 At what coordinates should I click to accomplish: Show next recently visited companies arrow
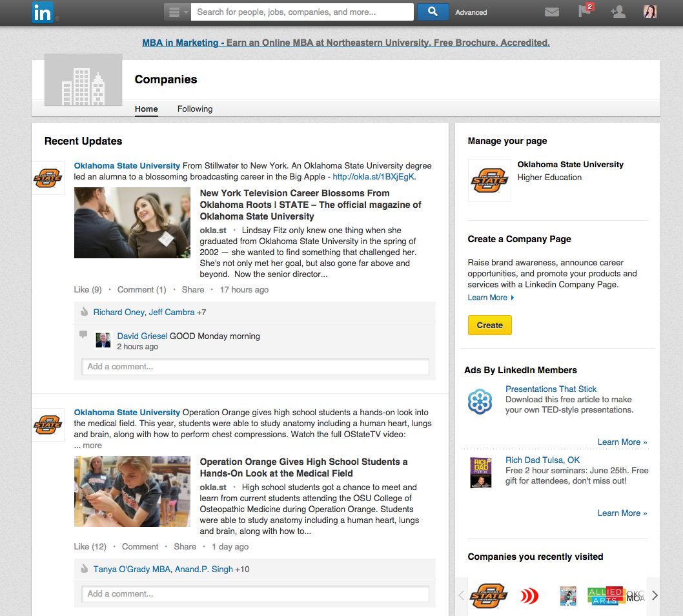point(655,595)
